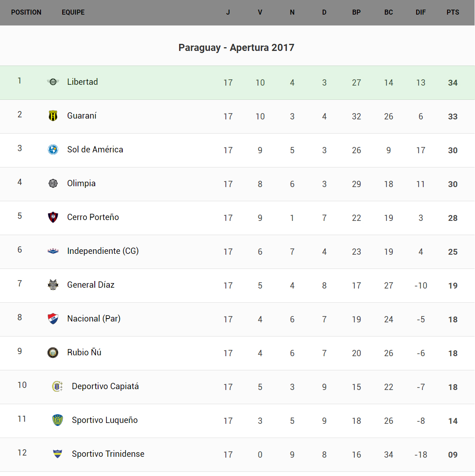The height and width of the screenshot is (476, 475).
Task: Click the Independiente (CG) crest icon
Action: click(53, 251)
